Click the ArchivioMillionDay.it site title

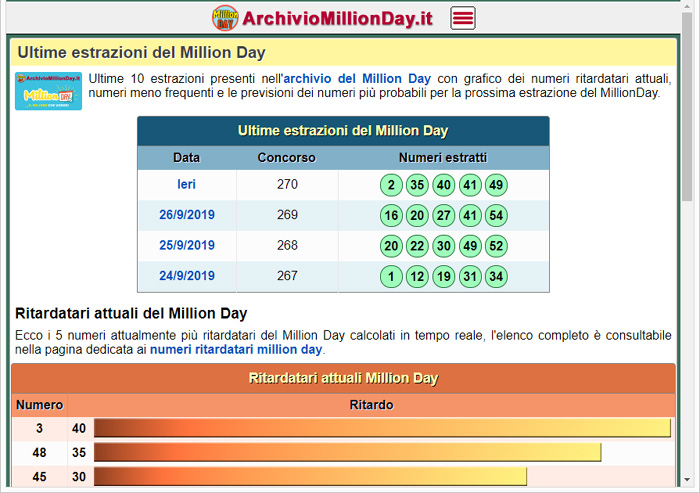tap(338, 18)
